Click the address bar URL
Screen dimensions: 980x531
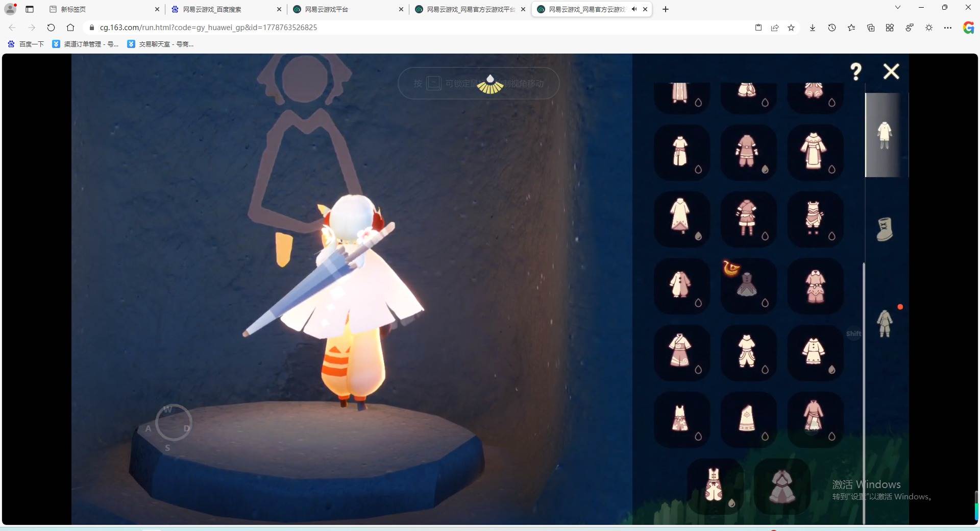click(208, 28)
